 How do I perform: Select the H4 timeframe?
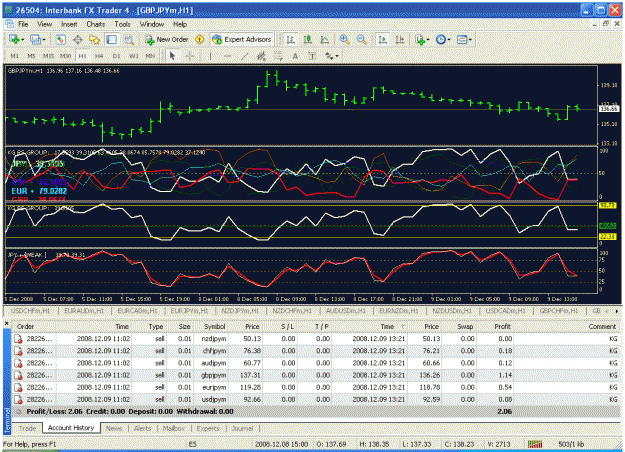99,56
